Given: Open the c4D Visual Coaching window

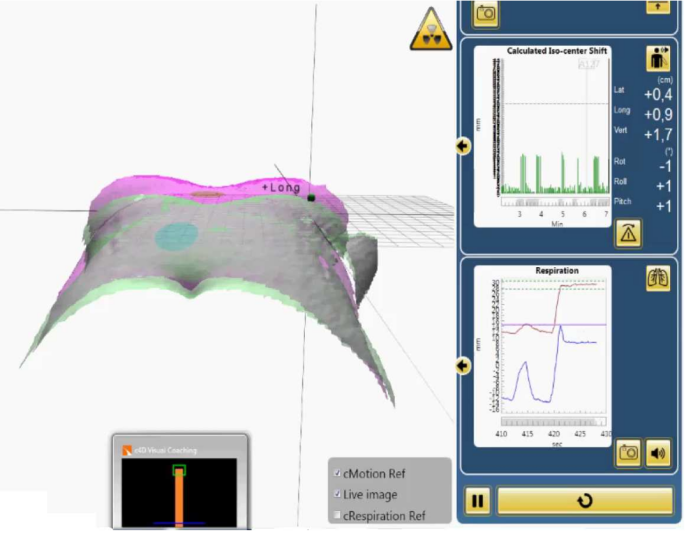Looking at the screenshot, I should (x=178, y=450).
